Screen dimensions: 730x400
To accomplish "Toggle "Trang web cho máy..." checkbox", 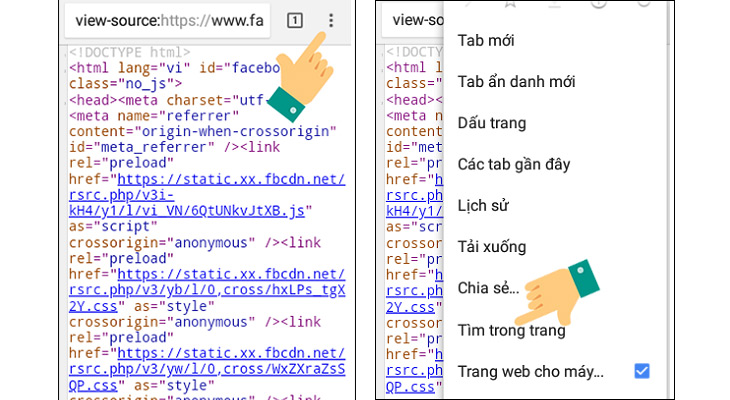I will (x=642, y=371).
